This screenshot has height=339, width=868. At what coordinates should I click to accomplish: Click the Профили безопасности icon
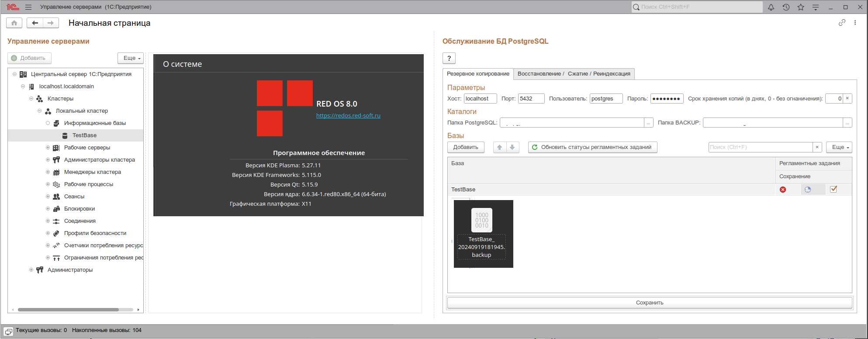[56, 233]
